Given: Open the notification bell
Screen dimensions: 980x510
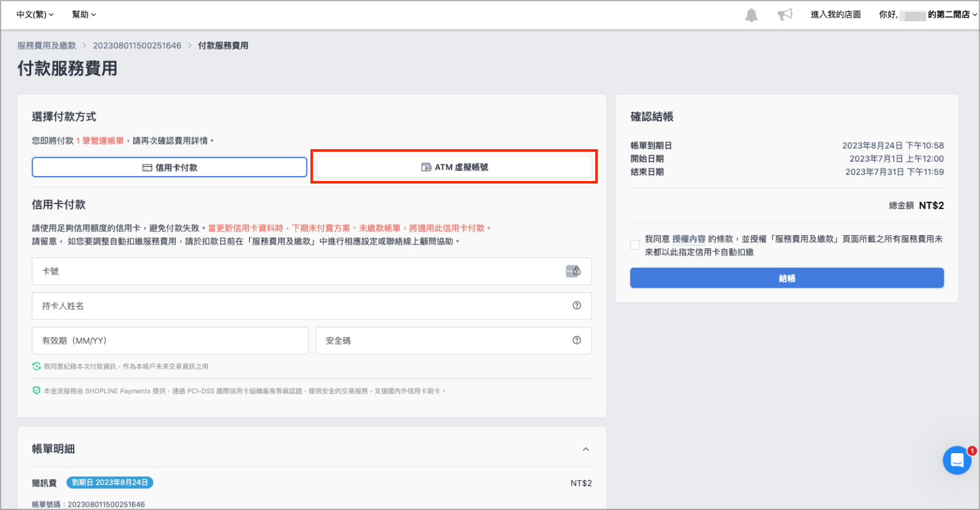Looking at the screenshot, I should (751, 15).
